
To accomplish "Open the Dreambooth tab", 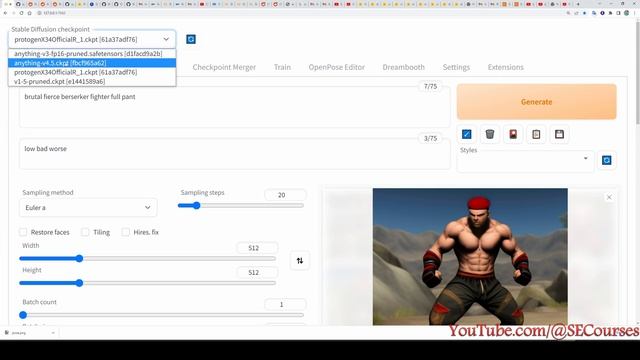I will pyautogui.click(x=403, y=67).
